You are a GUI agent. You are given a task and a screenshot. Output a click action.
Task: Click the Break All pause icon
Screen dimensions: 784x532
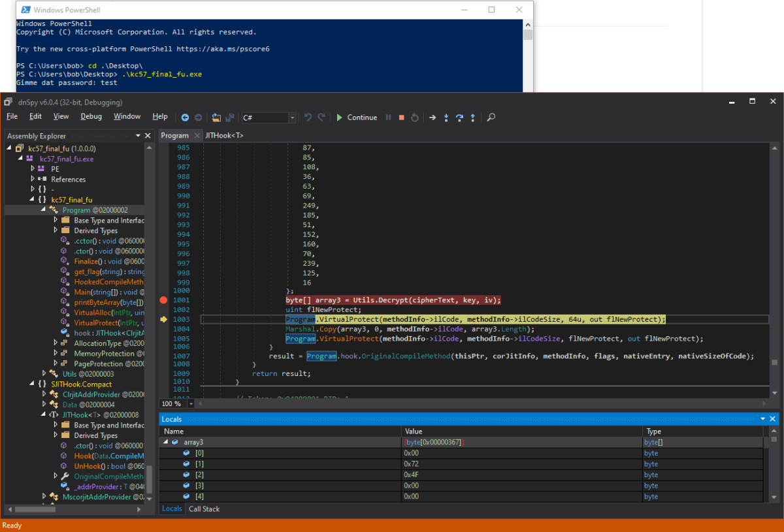389,117
